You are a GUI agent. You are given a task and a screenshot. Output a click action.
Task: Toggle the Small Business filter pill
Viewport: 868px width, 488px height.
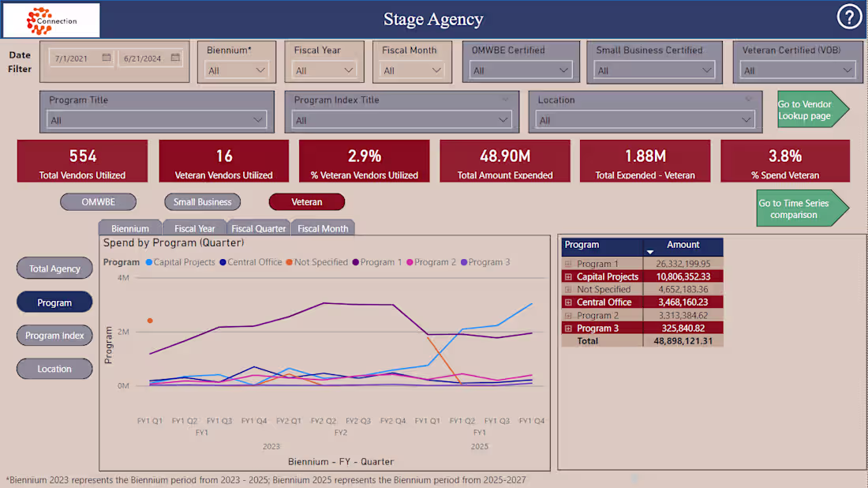(x=202, y=201)
